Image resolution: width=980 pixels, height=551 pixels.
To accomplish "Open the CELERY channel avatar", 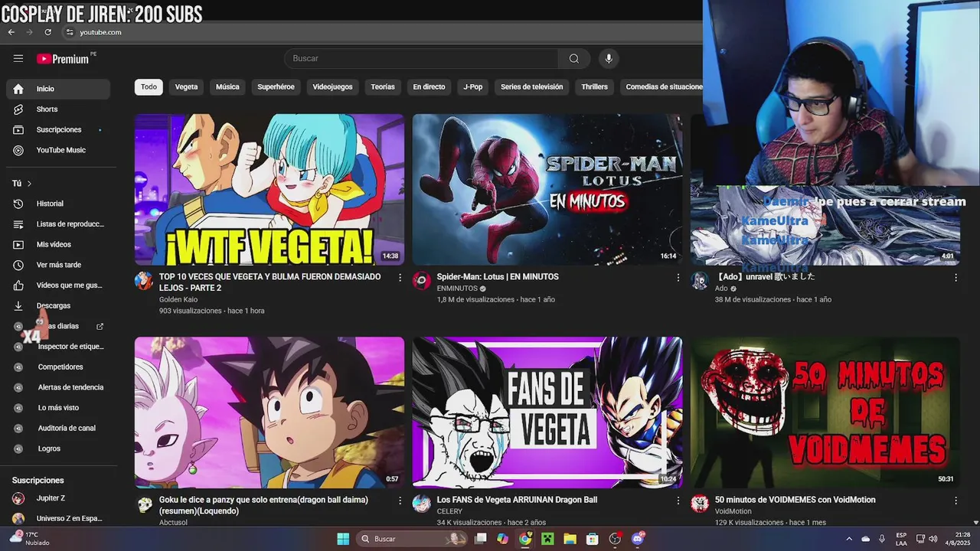I will tap(422, 503).
